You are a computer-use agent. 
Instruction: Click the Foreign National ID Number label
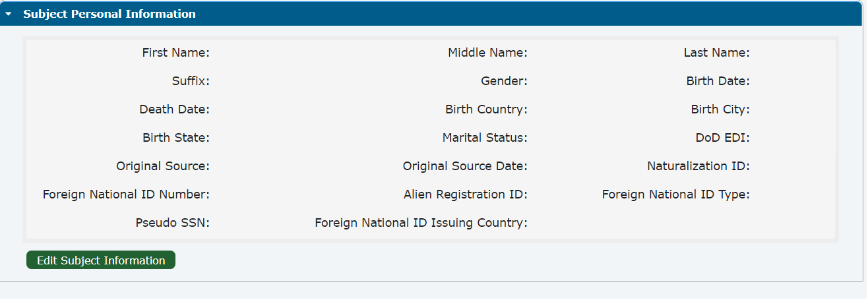[x=126, y=195]
